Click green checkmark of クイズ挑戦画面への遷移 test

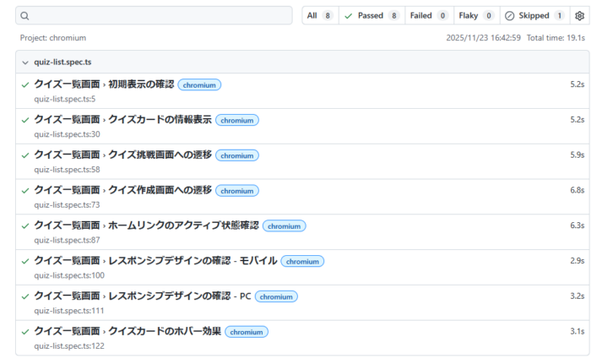point(25,155)
